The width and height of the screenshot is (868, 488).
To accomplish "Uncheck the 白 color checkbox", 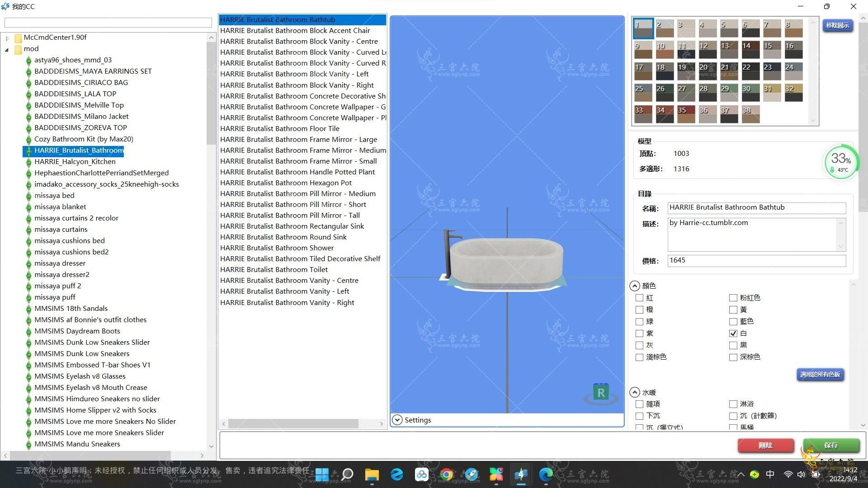I will tap(733, 333).
